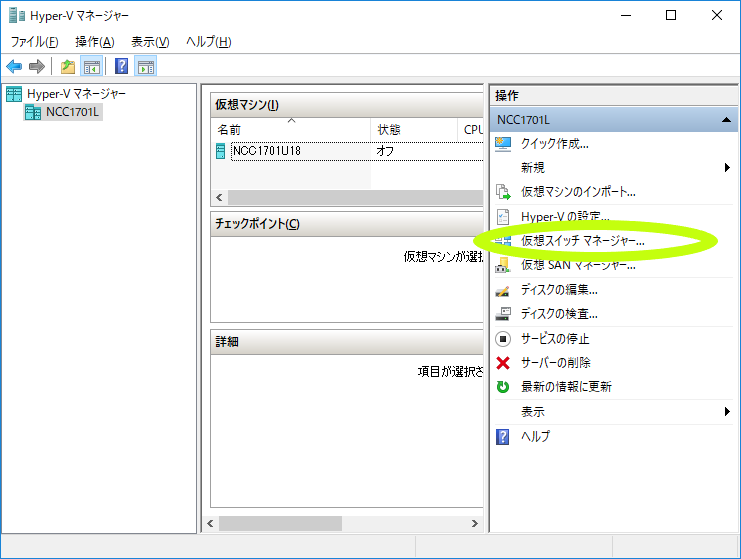Open ヘルプ in the actions pane
This screenshot has height=559, width=741.
point(535,436)
